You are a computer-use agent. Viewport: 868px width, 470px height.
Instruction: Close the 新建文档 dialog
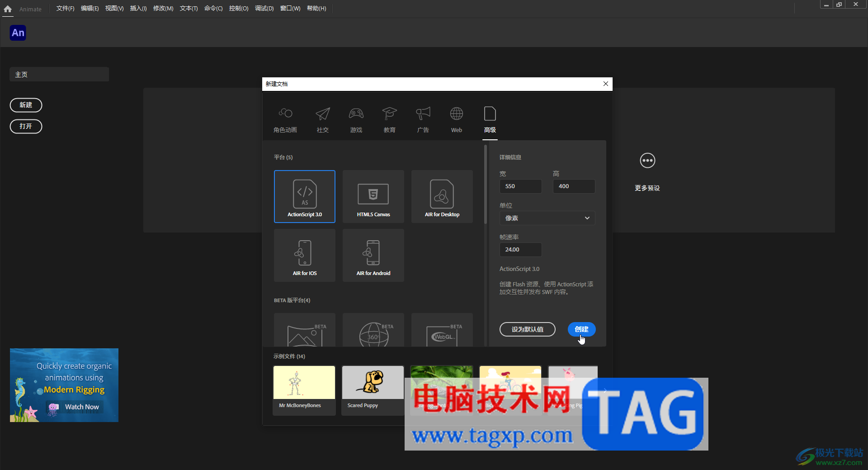click(606, 84)
